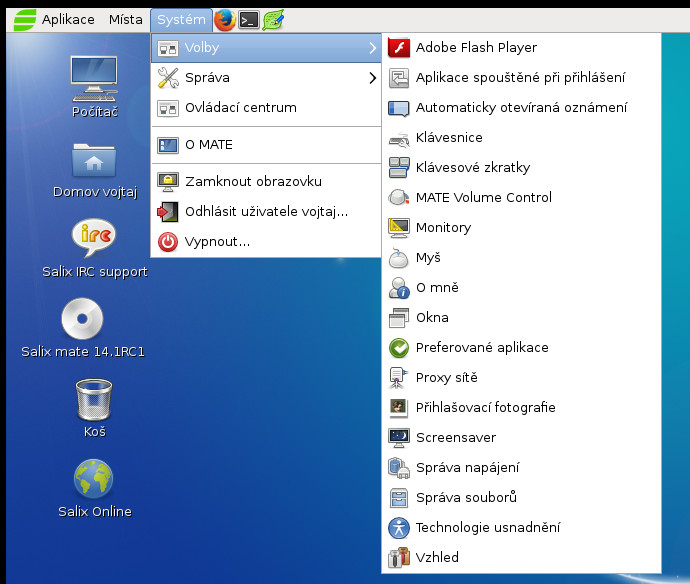Click the Přihlašovací fotografie icon

click(399, 408)
